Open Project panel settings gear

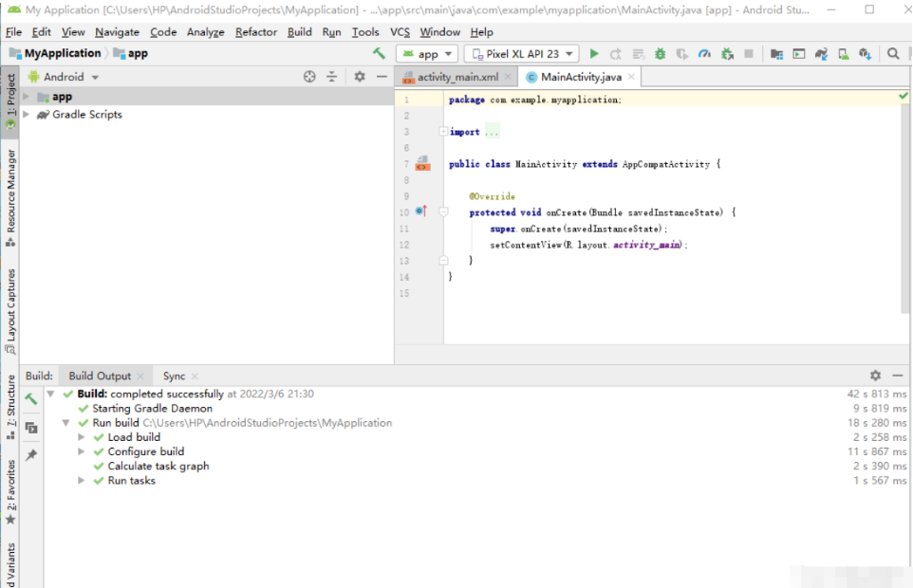click(x=360, y=77)
